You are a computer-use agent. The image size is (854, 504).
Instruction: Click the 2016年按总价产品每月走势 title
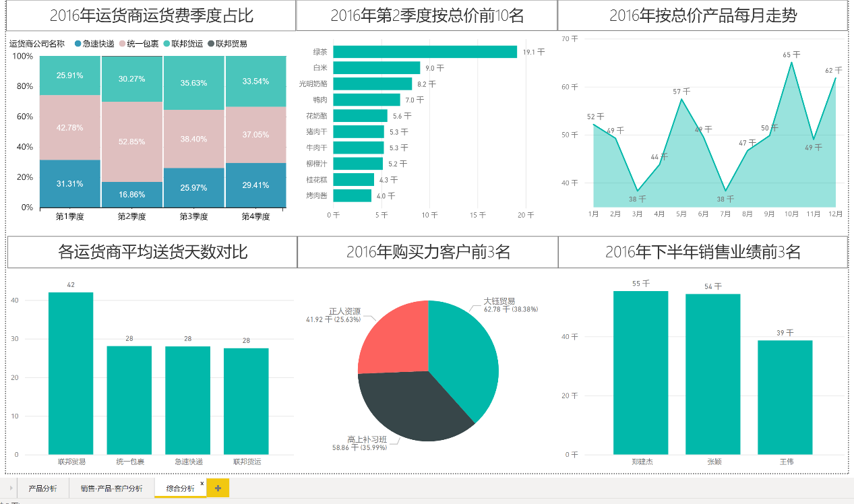[x=703, y=15]
